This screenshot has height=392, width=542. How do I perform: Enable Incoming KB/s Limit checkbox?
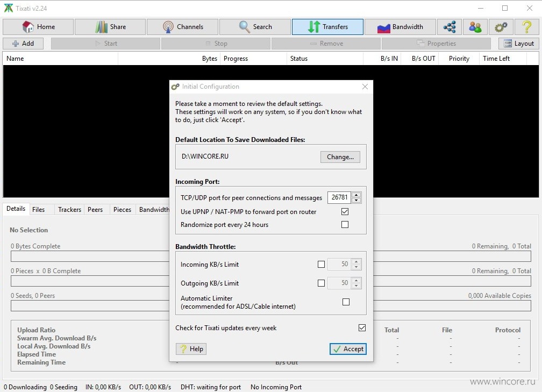321,265
